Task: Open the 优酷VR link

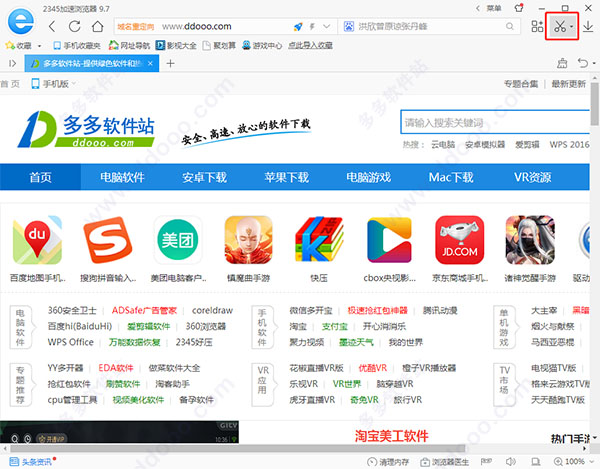Action: [373, 368]
